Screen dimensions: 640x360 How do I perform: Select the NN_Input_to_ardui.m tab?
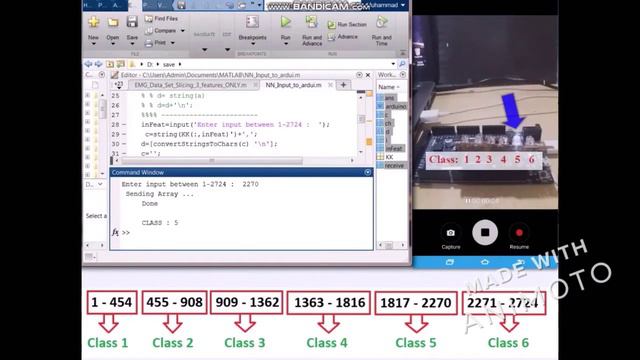[x=293, y=85]
